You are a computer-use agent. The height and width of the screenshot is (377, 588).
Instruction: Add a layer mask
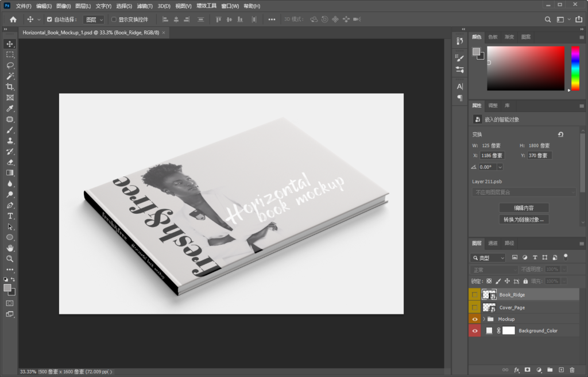528,370
